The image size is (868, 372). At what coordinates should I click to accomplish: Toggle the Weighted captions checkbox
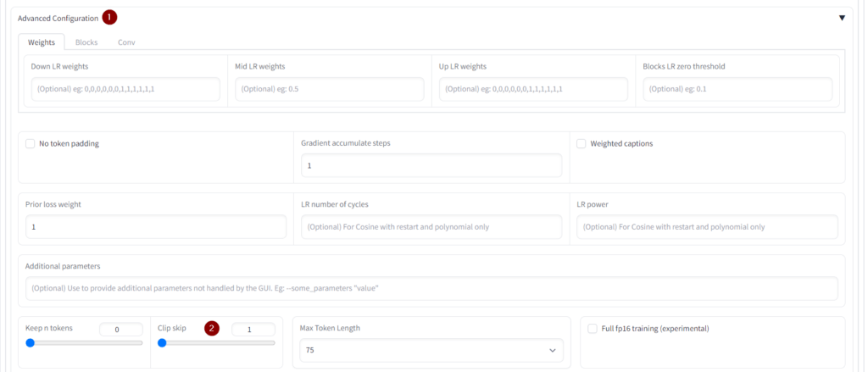coord(581,144)
